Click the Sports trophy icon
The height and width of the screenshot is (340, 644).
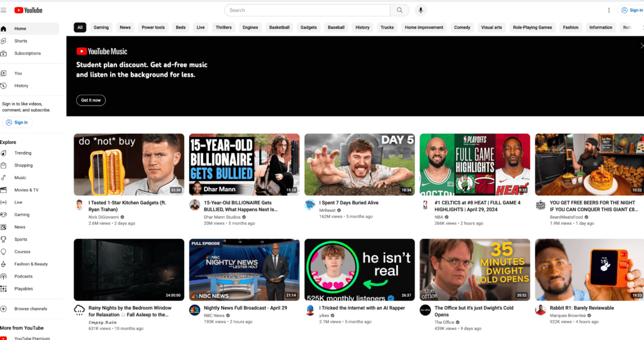[4, 239]
